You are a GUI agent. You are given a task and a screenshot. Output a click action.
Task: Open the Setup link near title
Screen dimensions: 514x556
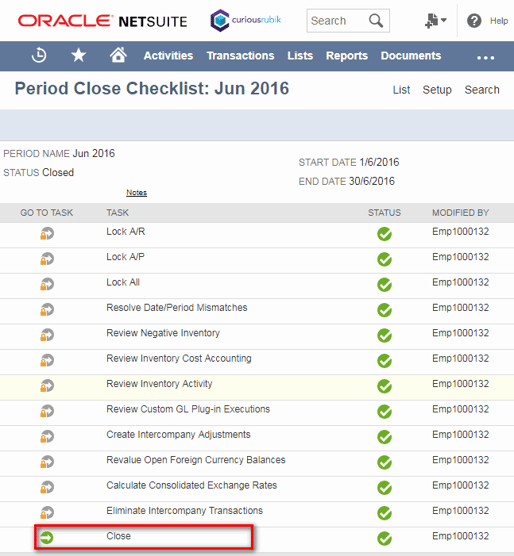[x=437, y=90]
